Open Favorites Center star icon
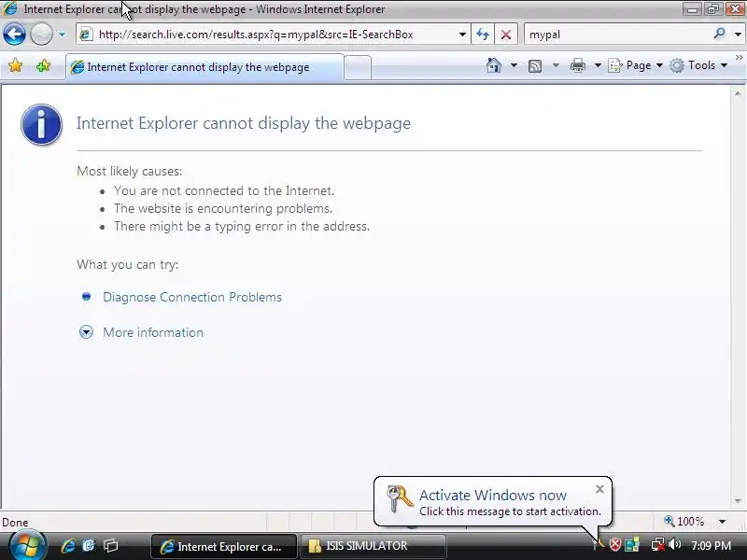Viewport: 747px width, 560px height. pyautogui.click(x=15, y=65)
